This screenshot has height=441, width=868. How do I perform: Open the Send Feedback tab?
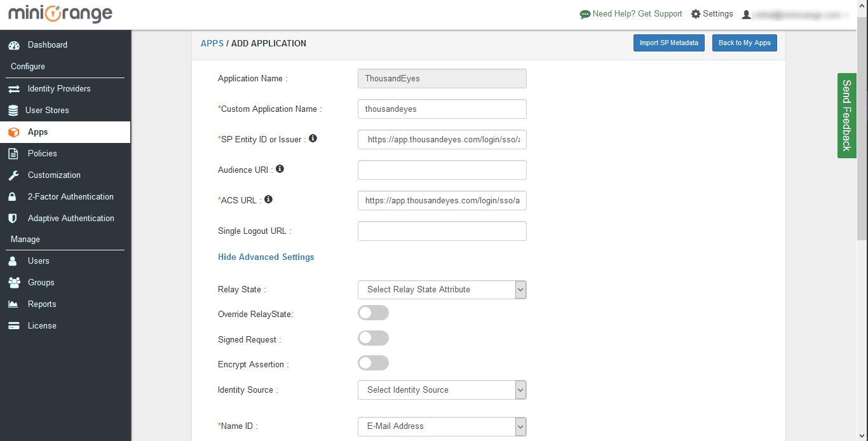tap(846, 116)
